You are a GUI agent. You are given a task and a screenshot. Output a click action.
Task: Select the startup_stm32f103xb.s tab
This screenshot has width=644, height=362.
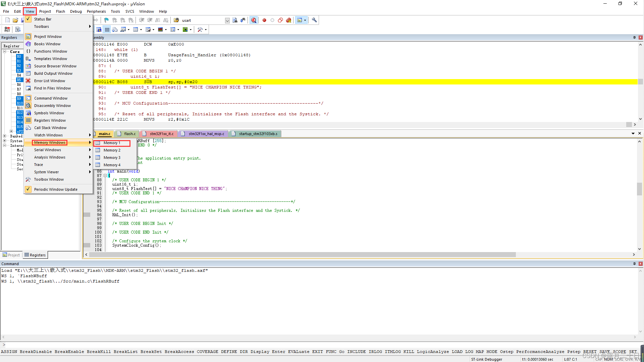[x=258, y=133]
